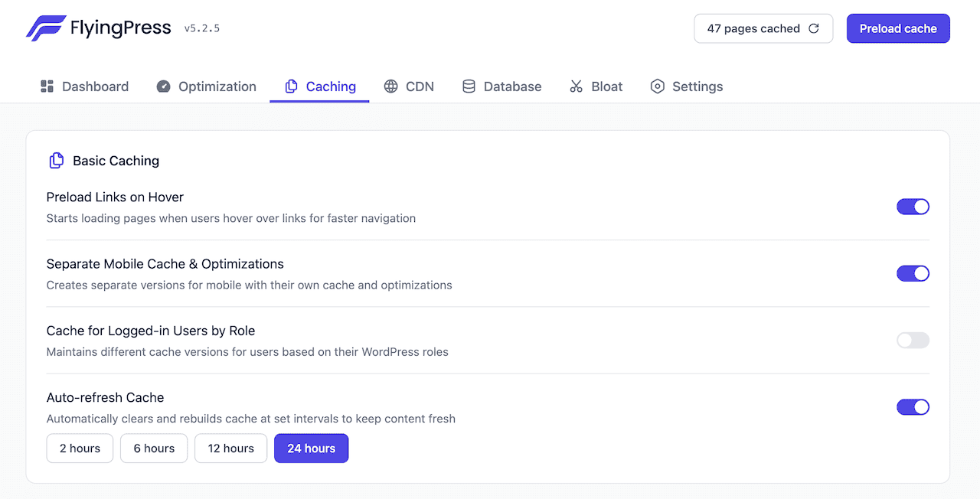Image resolution: width=980 pixels, height=499 pixels.
Task: Choose the 12 hours interval option
Action: coord(230,448)
